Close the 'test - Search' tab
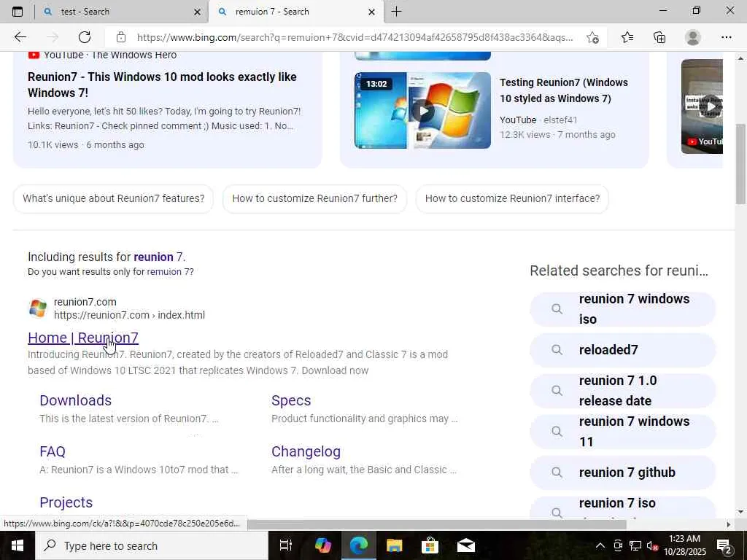 pyautogui.click(x=197, y=12)
